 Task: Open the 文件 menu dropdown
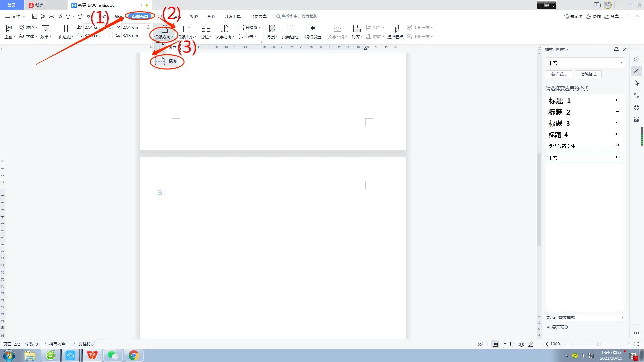click(16, 16)
